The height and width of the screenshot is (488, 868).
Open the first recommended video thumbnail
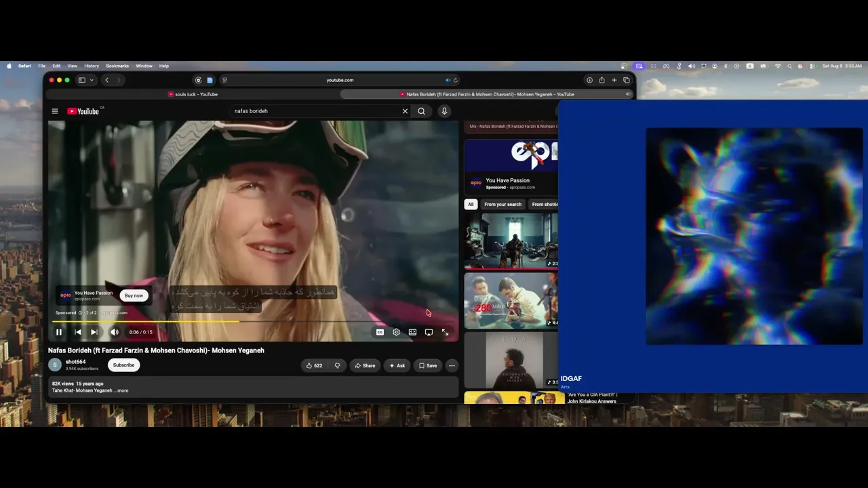[x=511, y=241]
